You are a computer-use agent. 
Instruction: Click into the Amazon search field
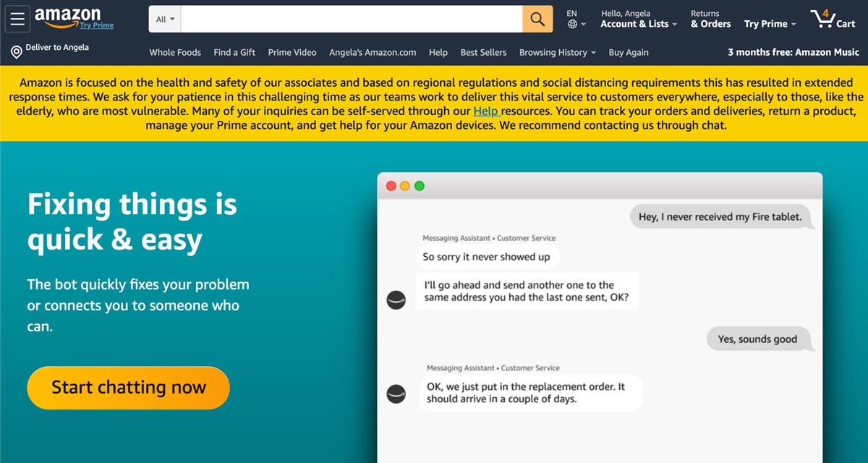(352, 20)
